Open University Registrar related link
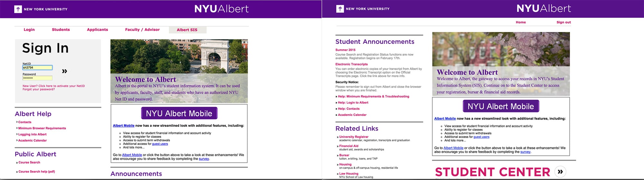The width and height of the screenshot is (644, 180). pyautogui.click(x=354, y=137)
